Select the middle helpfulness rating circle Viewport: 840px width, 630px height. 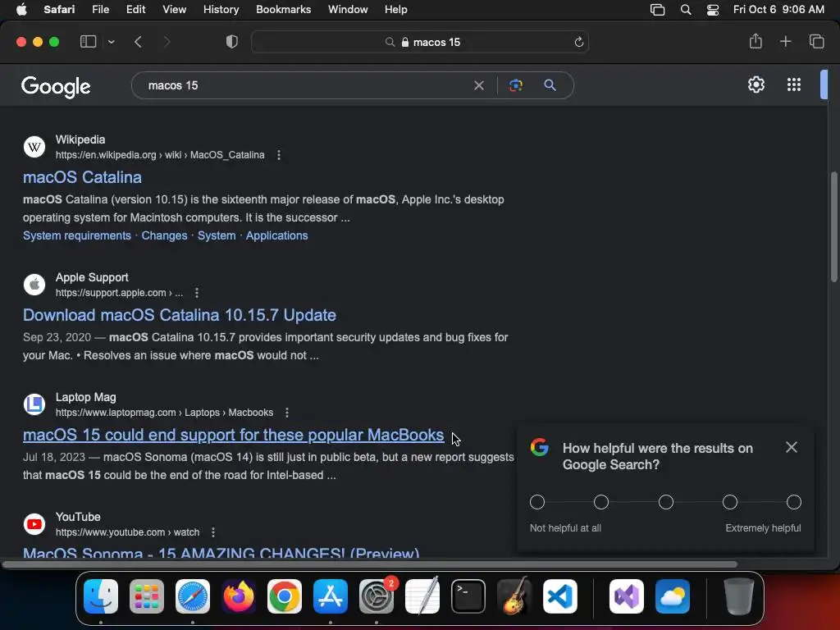[x=666, y=502]
